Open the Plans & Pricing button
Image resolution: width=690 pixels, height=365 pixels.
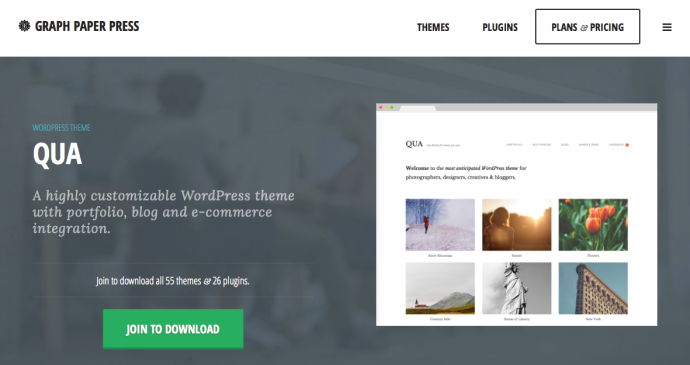tap(587, 27)
